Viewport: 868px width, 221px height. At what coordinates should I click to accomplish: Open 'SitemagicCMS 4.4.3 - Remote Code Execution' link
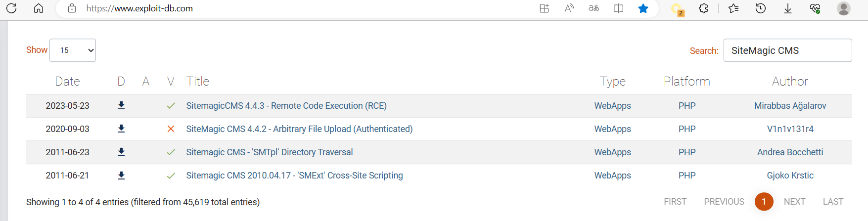point(286,106)
